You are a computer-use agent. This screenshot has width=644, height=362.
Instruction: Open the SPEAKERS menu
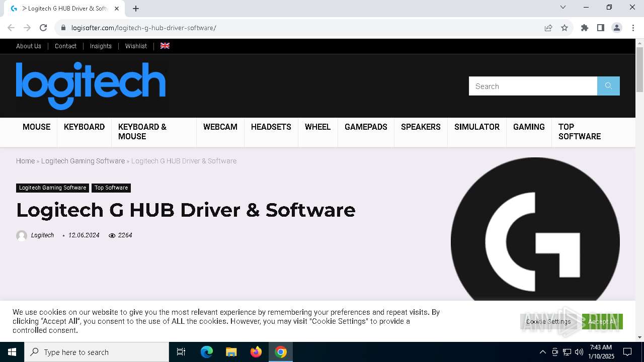pos(421,127)
